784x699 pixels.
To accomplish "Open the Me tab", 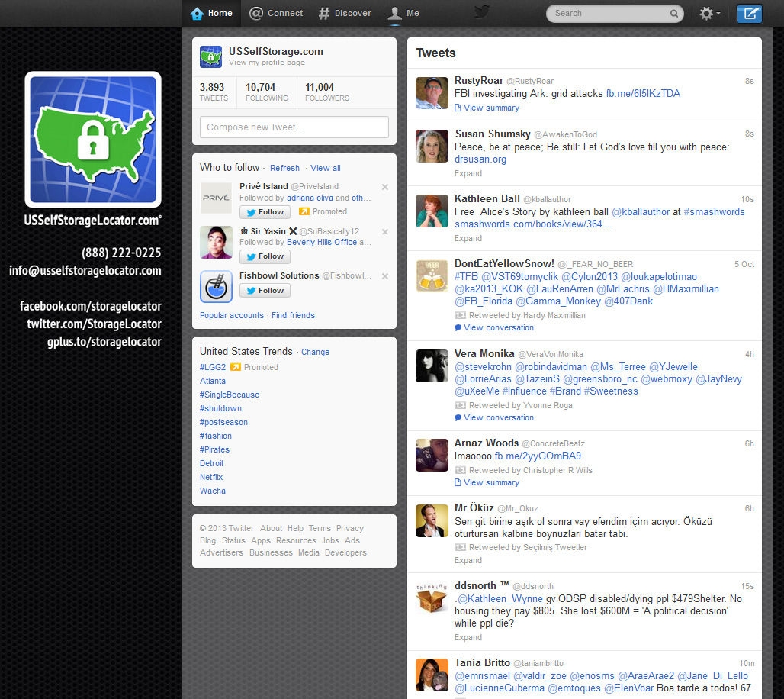I will point(403,14).
